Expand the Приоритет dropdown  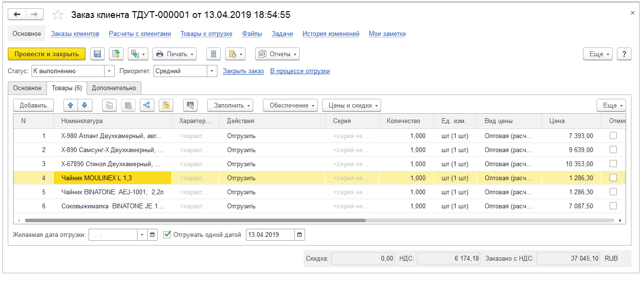(x=212, y=71)
